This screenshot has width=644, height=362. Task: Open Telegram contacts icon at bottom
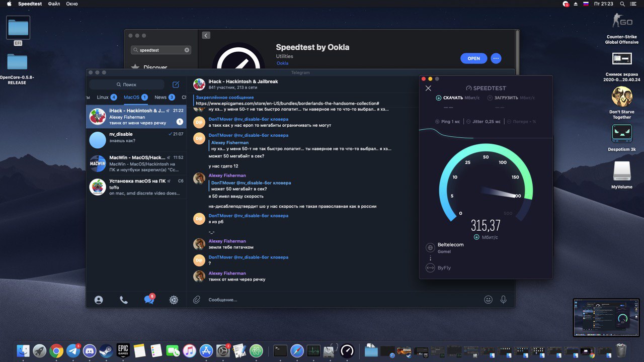(x=99, y=300)
